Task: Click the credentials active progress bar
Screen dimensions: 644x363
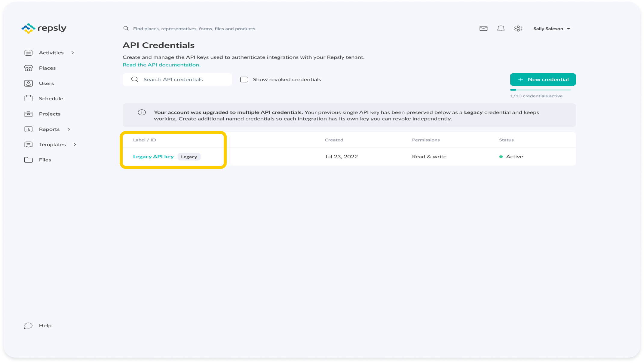Action: point(540,90)
